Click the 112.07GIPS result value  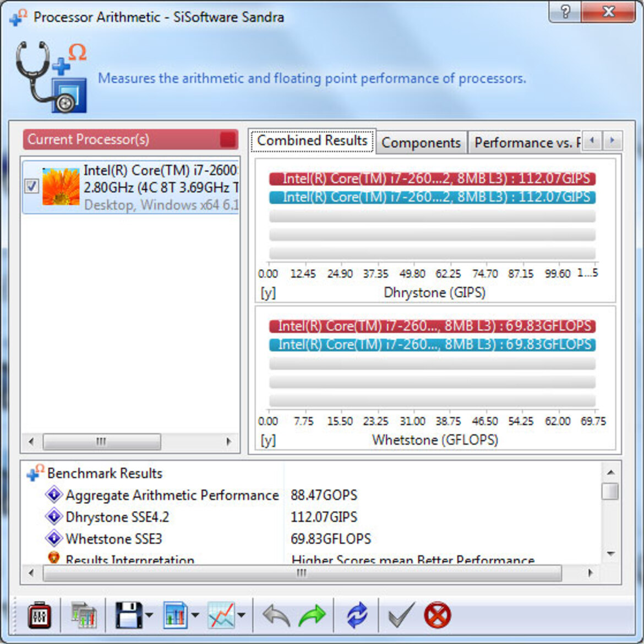(x=324, y=517)
